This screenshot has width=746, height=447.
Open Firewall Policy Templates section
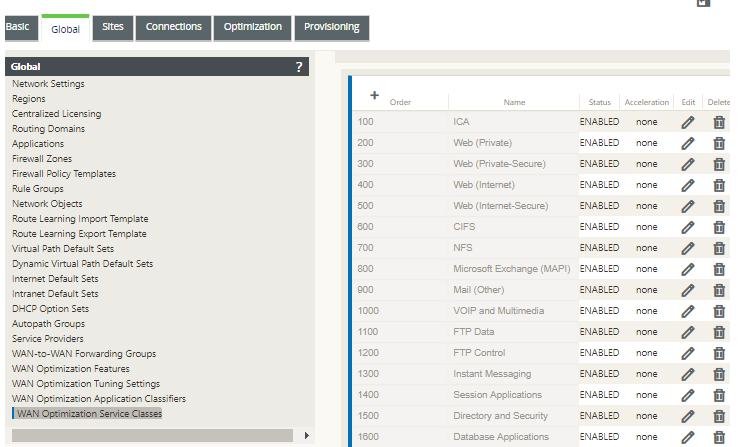click(x=64, y=174)
